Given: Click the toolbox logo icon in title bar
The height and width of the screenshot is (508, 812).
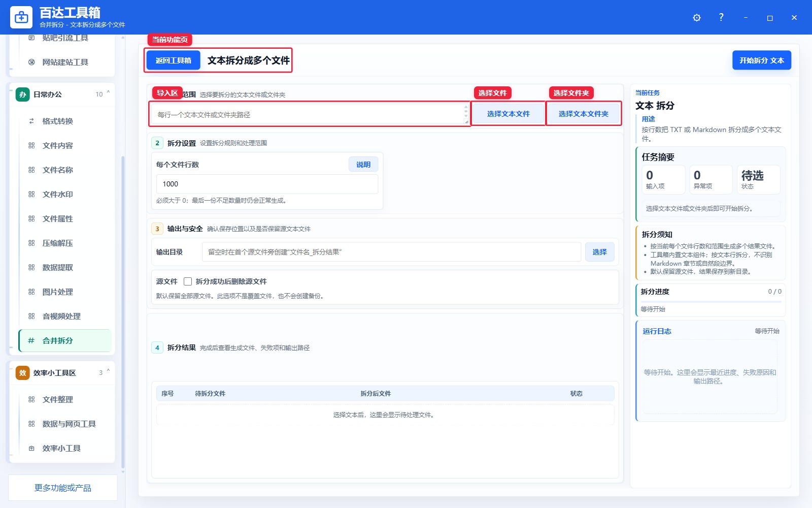Looking at the screenshot, I should pos(21,17).
